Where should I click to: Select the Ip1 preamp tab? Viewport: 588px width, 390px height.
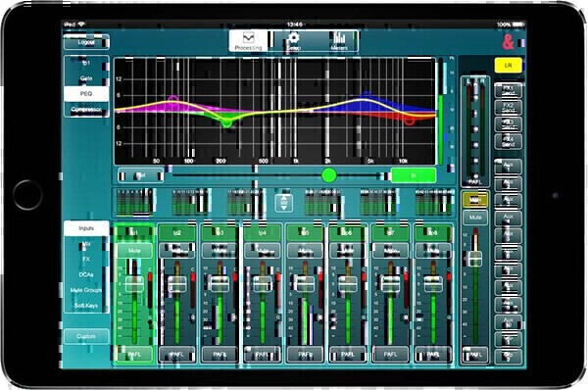[x=86, y=63]
